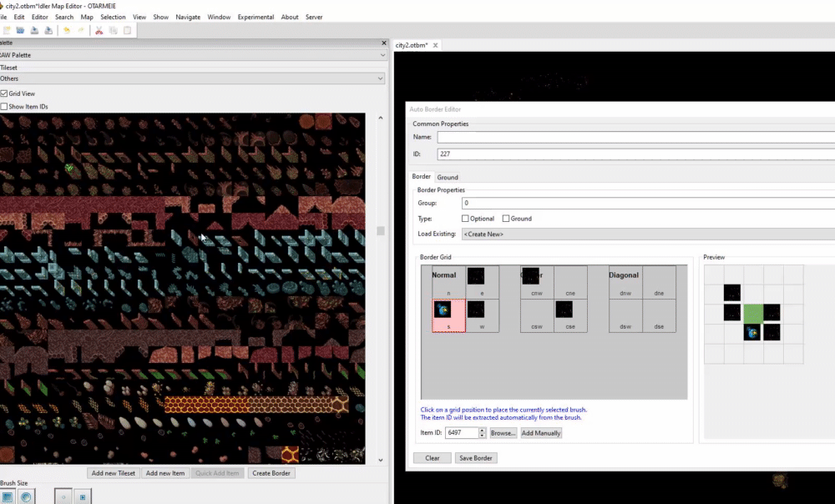Click the 'dne' diagonal border grid cell

coord(659,282)
